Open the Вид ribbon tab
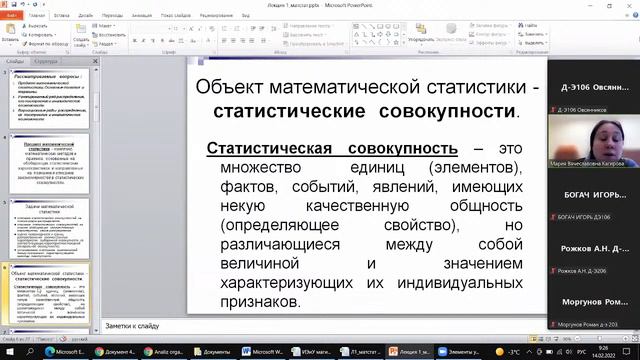Screen dimensions: 640x360 245,16
